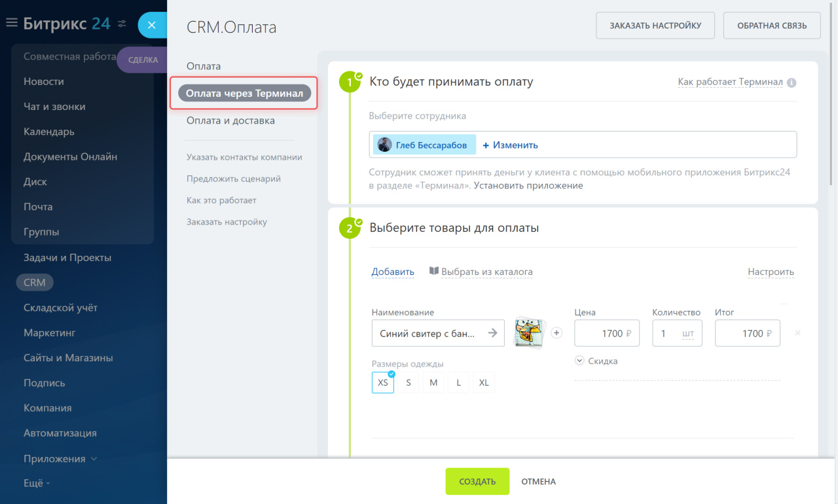The width and height of the screenshot is (838, 504).
Task: Expand the Скидка section
Action: tap(596, 361)
